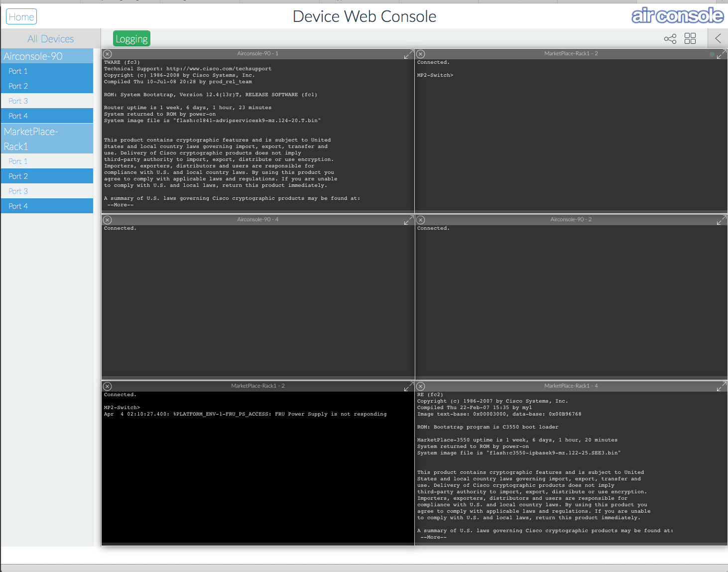The image size is (728, 572).
Task: Close the Airconsole-90 - 2 terminal
Action: (x=421, y=220)
